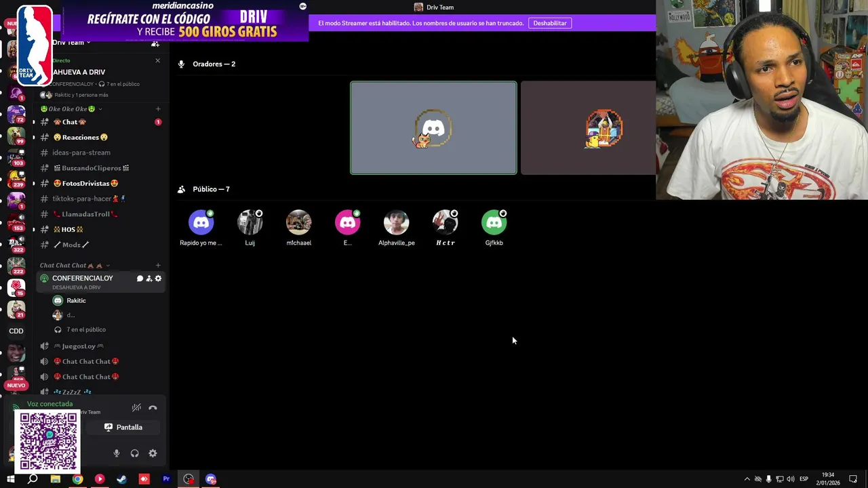Click the noise suppression icon
This screenshot has width=868, height=488.
click(x=136, y=407)
